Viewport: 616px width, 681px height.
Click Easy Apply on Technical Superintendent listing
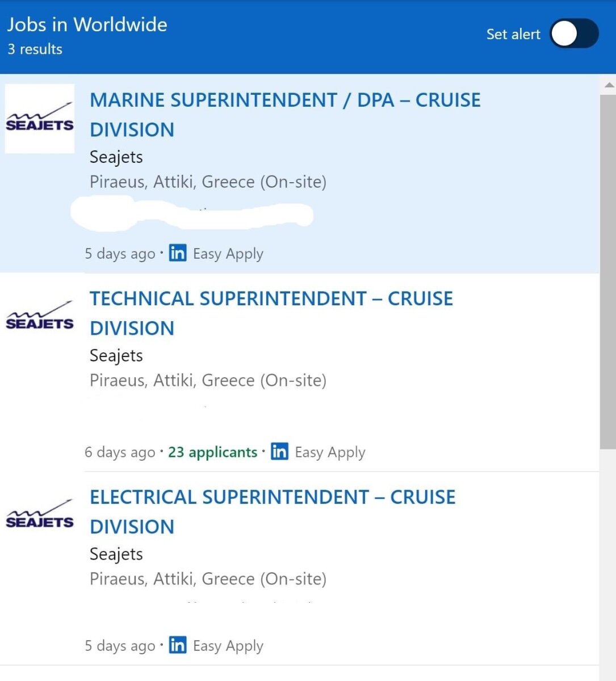click(x=330, y=452)
